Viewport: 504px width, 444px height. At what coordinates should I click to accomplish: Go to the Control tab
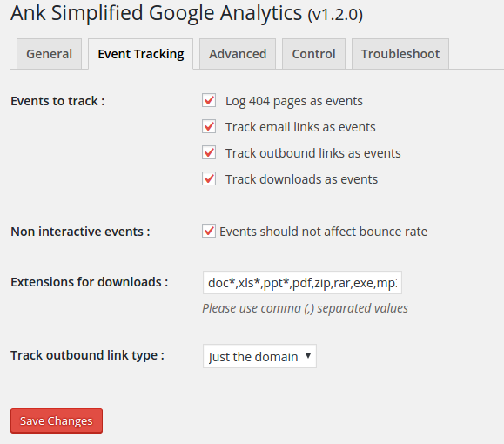(x=313, y=54)
